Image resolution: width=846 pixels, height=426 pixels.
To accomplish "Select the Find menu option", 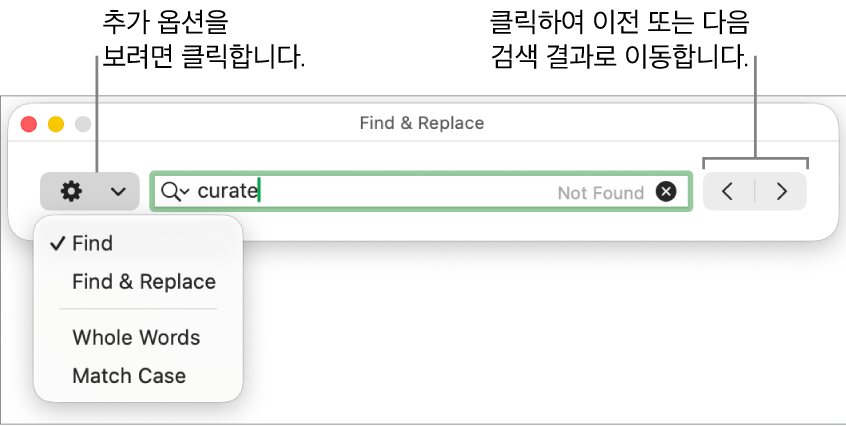I will click(92, 243).
